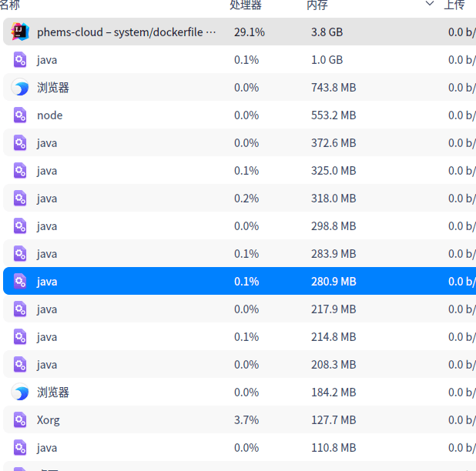This screenshot has width=476, height=471.
Task: Select the java row with 0.2% CPU
Action: [x=47, y=199]
